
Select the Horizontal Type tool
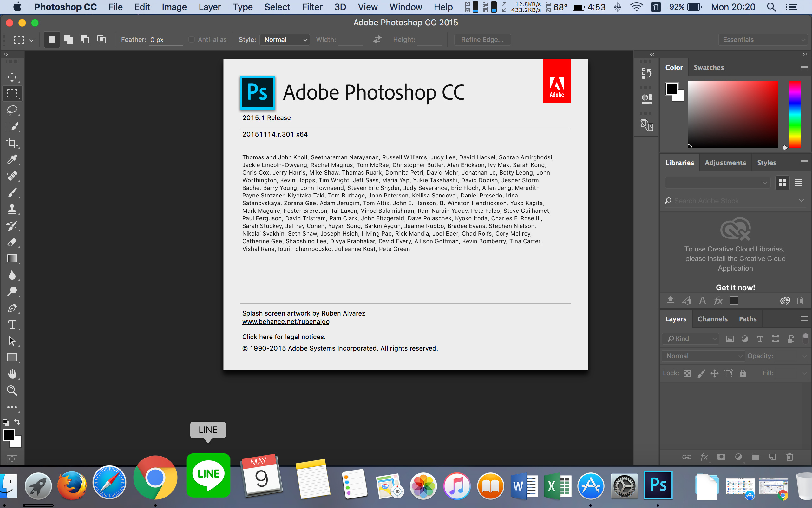[x=12, y=324]
